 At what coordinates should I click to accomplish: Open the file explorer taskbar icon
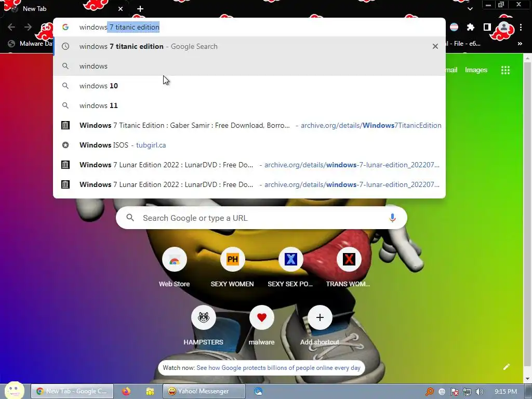(150, 391)
